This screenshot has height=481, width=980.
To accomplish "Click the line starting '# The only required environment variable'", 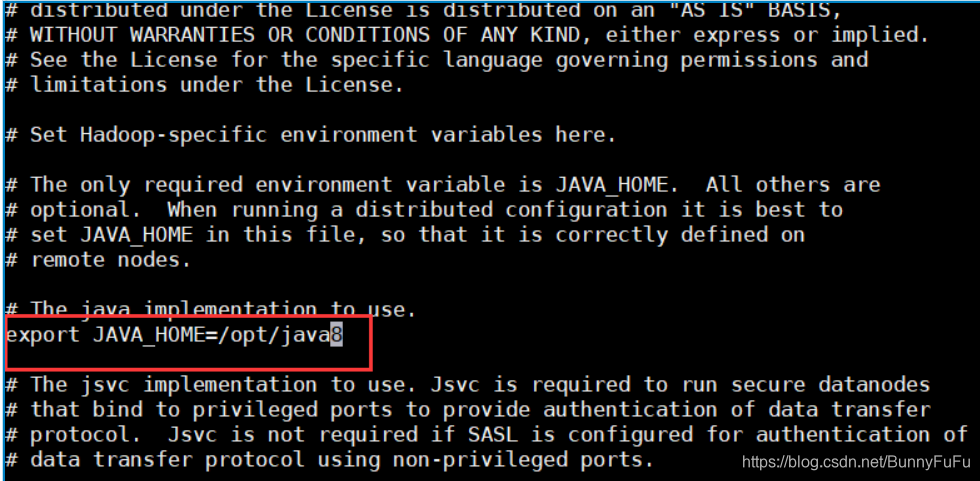I will (x=442, y=184).
